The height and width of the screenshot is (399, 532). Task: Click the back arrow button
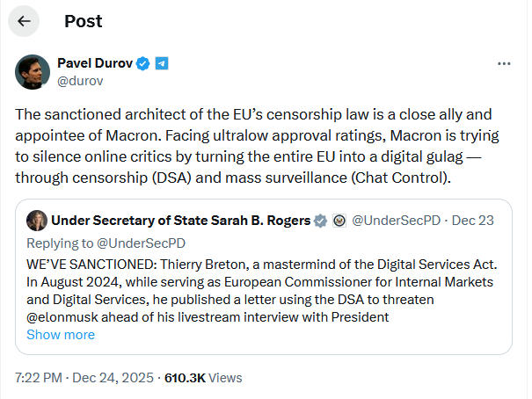coord(24,21)
